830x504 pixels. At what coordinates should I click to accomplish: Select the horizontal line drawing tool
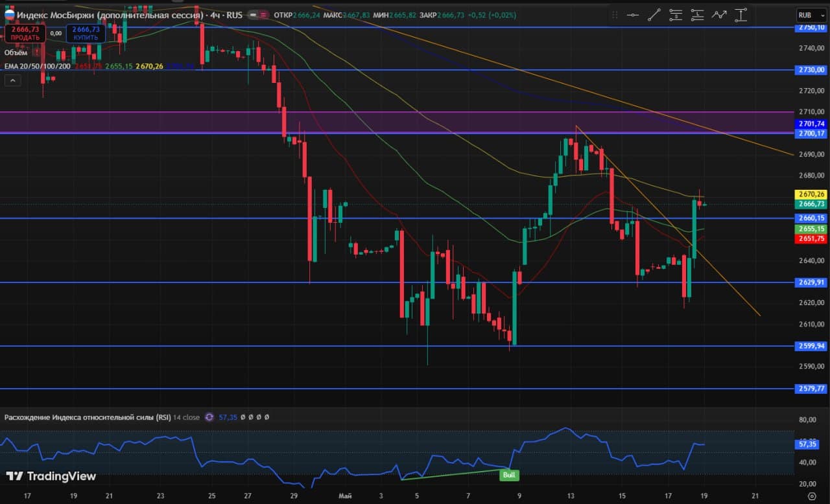coord(633,15)
